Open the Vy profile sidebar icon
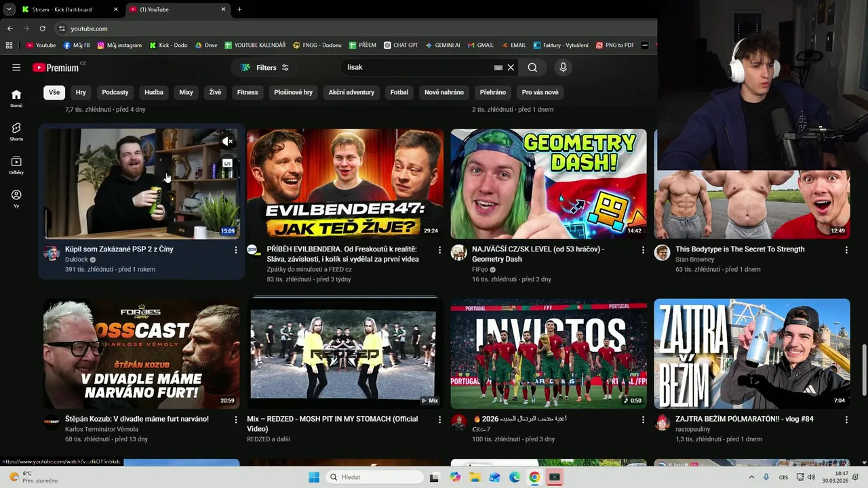The height and width of the screenshot is (488, 868). tap(16, 199)
